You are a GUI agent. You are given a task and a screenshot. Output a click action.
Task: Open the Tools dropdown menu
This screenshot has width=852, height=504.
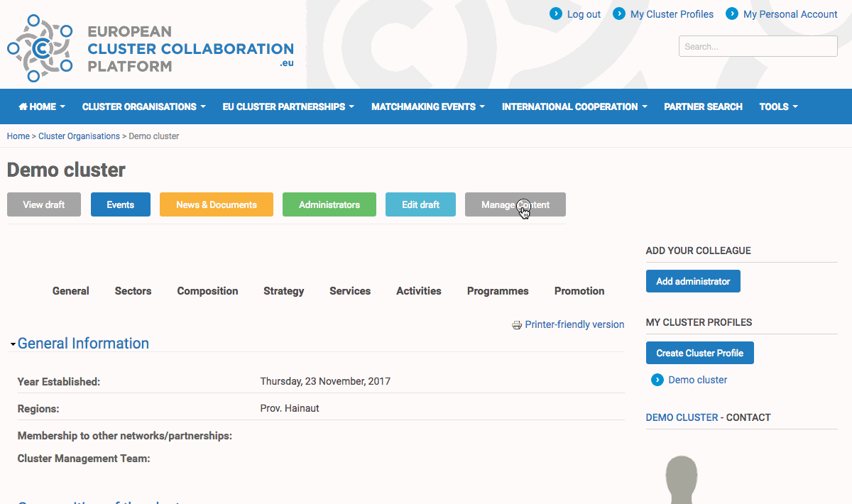779,106
